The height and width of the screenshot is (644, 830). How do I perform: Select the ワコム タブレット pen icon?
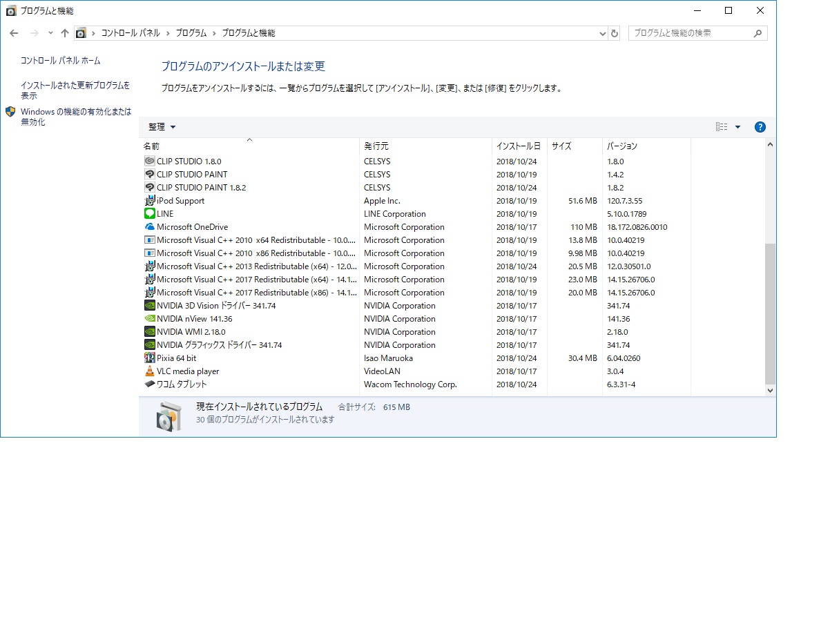(x=149, y=384)
